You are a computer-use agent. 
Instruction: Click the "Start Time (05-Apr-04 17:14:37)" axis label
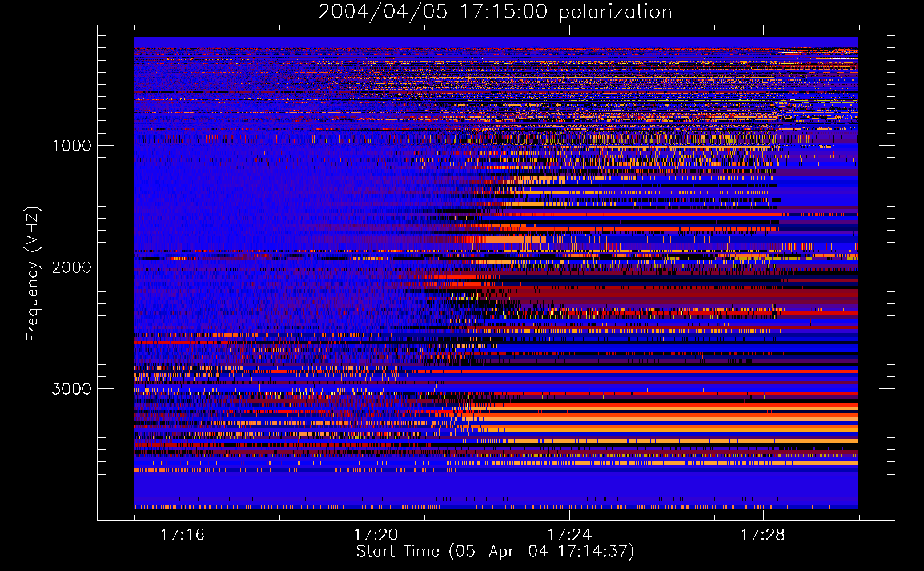pos(495,552)
